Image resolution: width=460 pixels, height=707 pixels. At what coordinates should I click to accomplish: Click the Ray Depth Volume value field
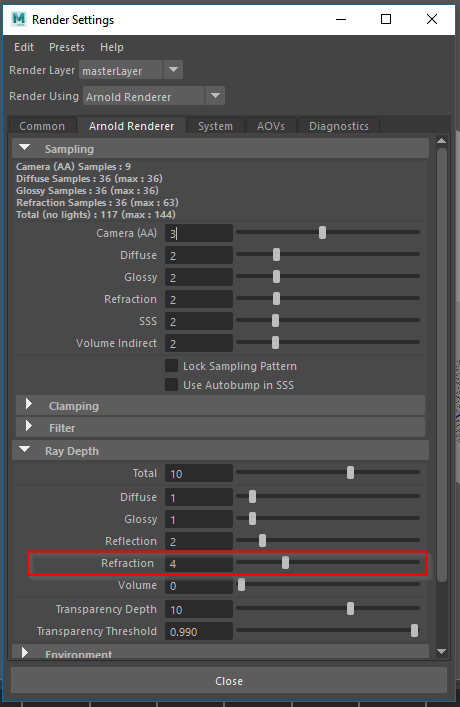pos(199,586)
